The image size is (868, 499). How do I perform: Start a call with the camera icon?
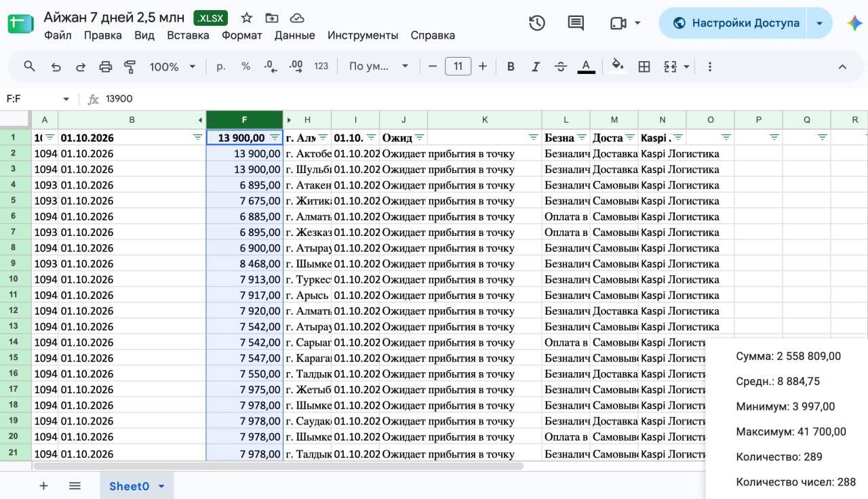[x=618, y=23]
